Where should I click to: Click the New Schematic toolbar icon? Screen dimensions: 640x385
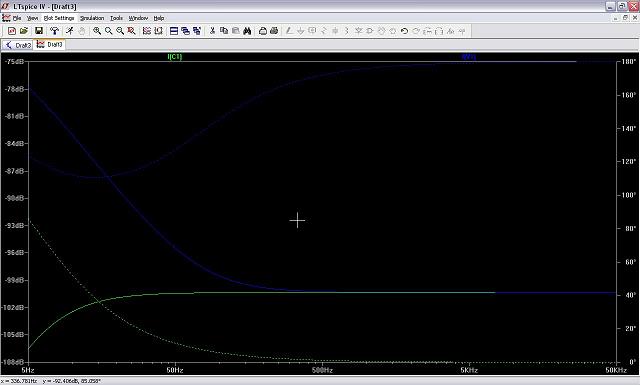click(12, 31)
